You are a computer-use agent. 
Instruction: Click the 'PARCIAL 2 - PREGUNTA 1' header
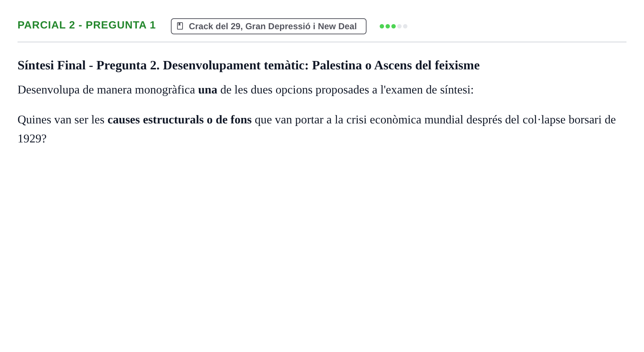pyautogui.click(x=87, y=25)
